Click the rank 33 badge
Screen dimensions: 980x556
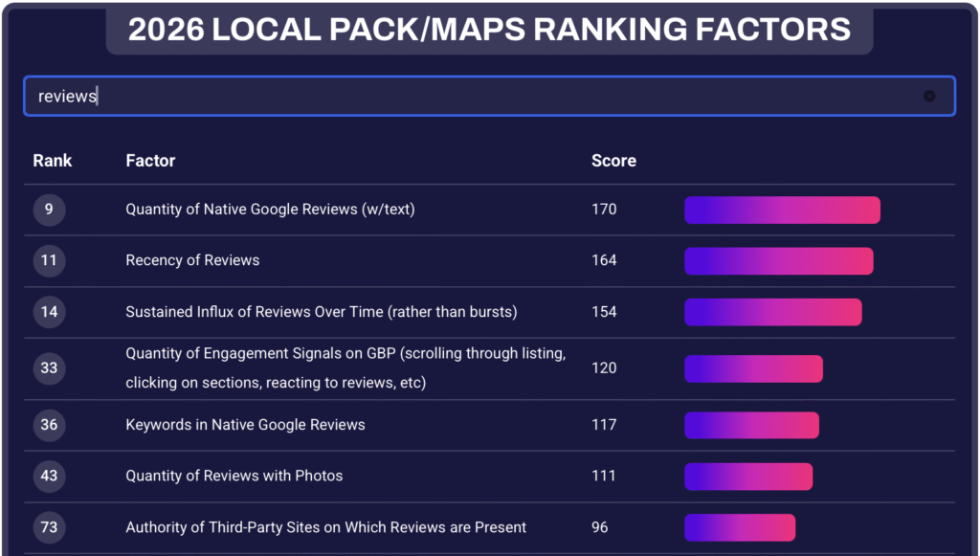[49, 368]
